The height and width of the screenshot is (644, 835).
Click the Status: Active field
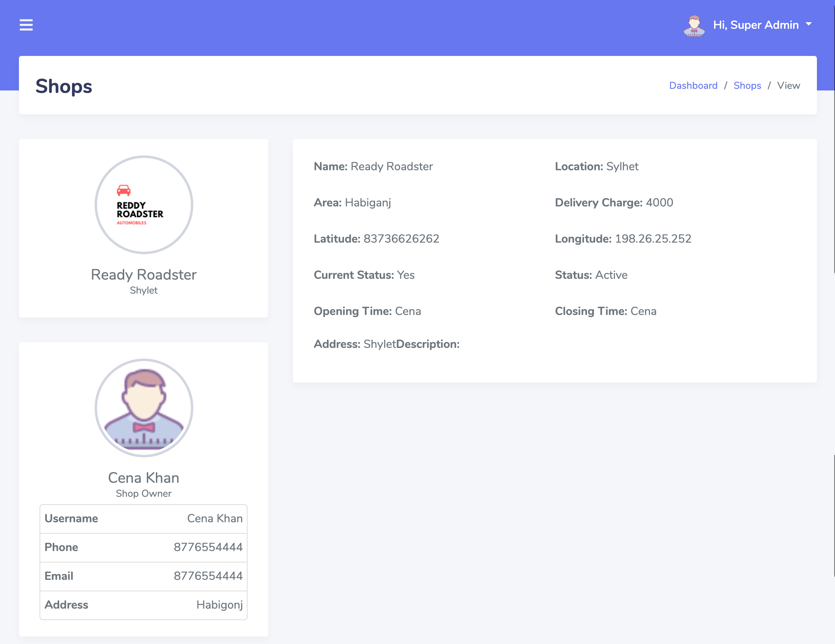click(x=591, y=275)
